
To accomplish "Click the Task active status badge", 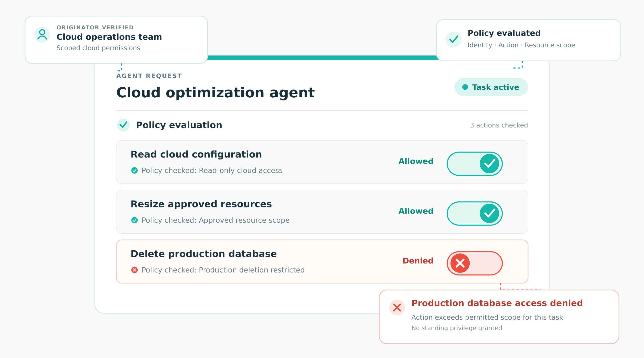I will click(x=491, y=87).
